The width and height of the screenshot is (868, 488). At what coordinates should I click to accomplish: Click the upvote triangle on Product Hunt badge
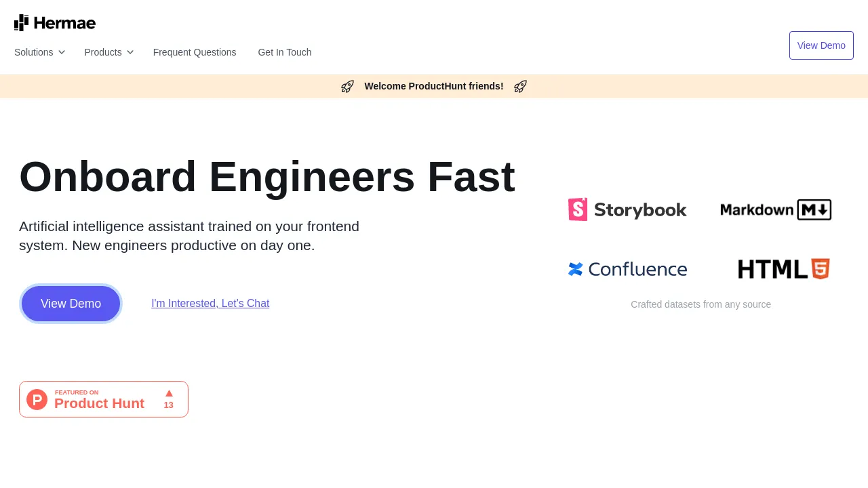[169, 393]
